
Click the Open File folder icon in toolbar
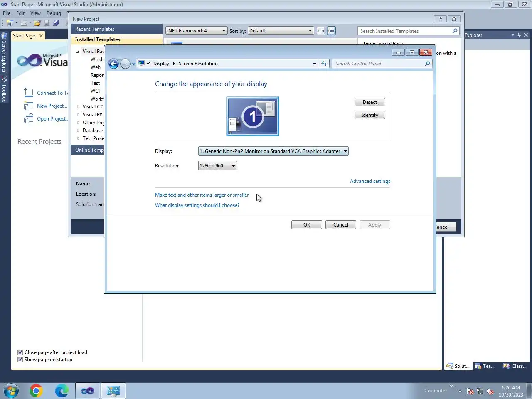pos(37,23)
